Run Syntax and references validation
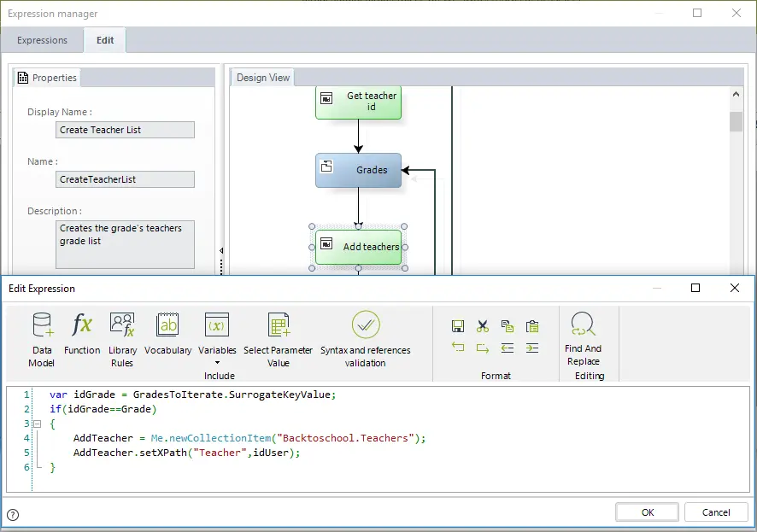 [366, 340]
